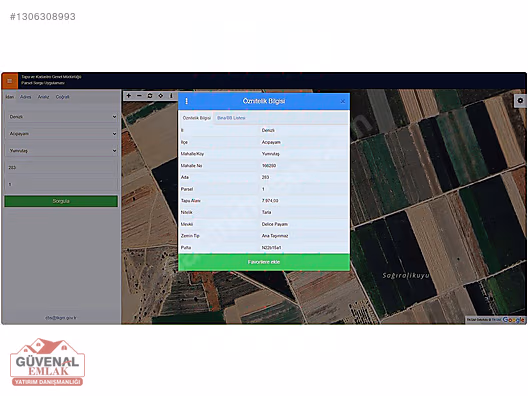Click the Nitelik value Tarla

point(266,212)
